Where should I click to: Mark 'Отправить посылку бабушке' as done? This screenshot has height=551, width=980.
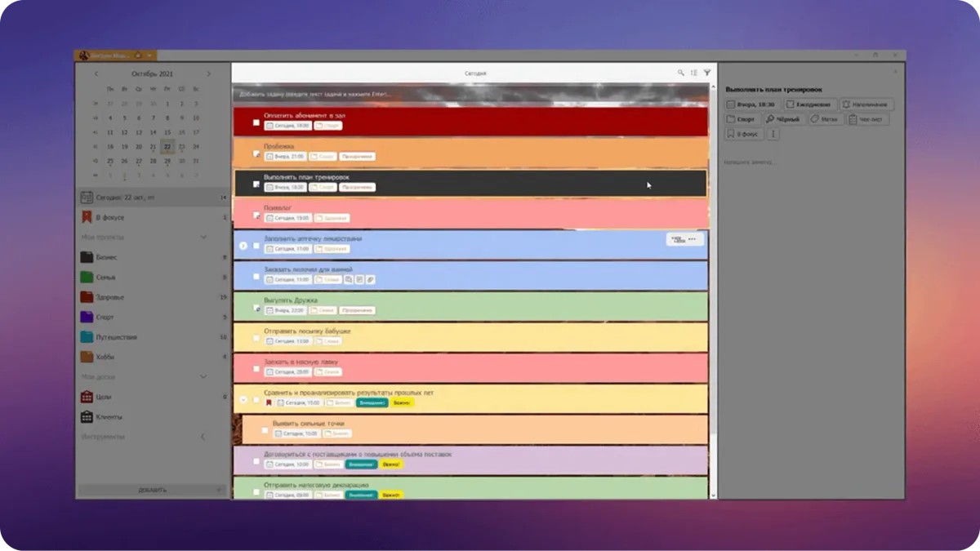point(256,337)
